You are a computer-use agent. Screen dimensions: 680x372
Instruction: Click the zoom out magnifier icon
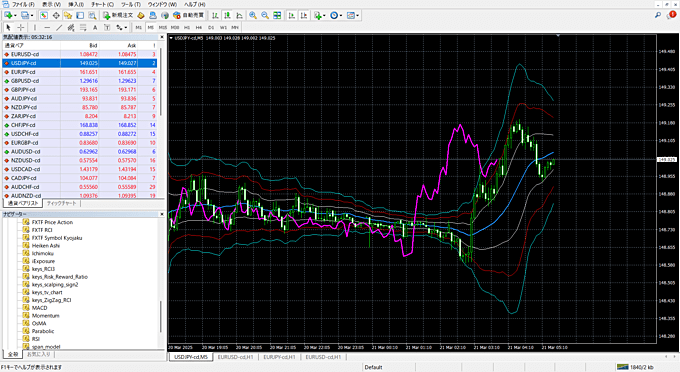pos(265,15)
